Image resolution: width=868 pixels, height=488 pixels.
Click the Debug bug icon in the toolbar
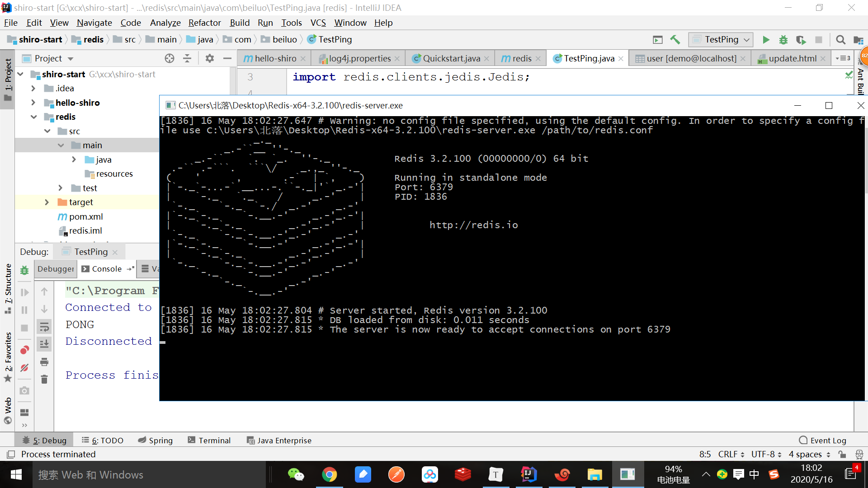point(783,40)
